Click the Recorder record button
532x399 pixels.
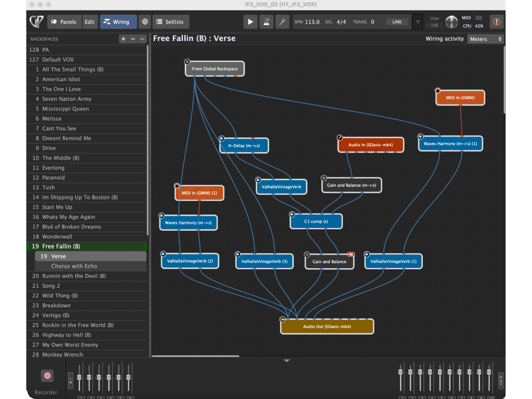point(47,376)
